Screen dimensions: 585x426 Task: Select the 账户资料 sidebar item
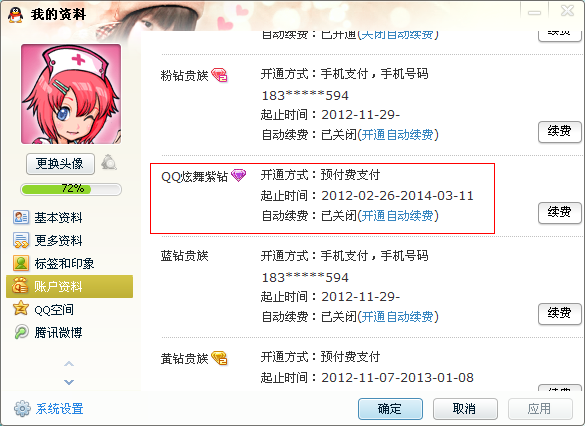coord(69,286)
